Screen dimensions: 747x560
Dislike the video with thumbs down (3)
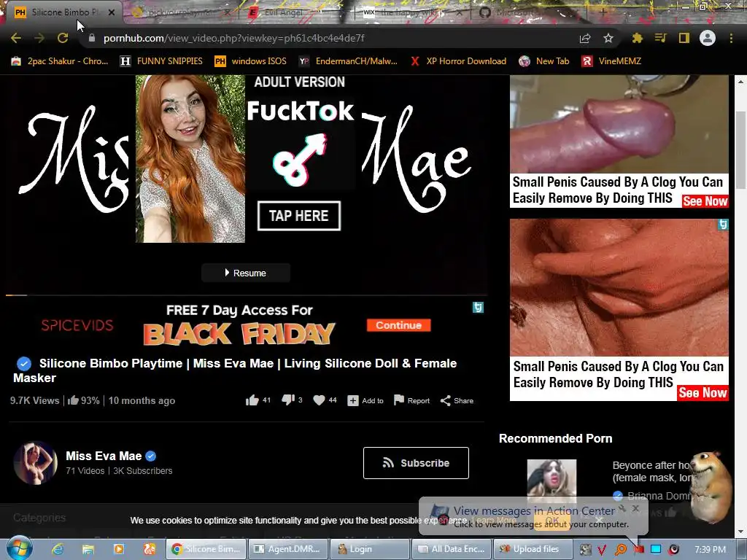tap(287, 400)
